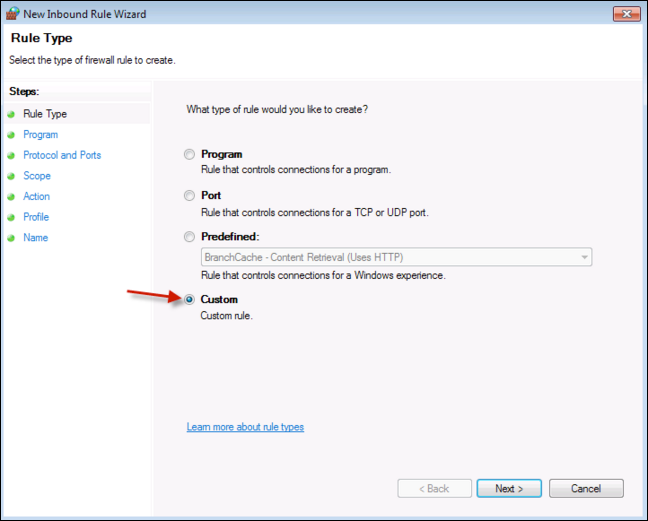
Task: Choose the Predefined radio option
Action: pyautogui.click(x=190, y=237)
